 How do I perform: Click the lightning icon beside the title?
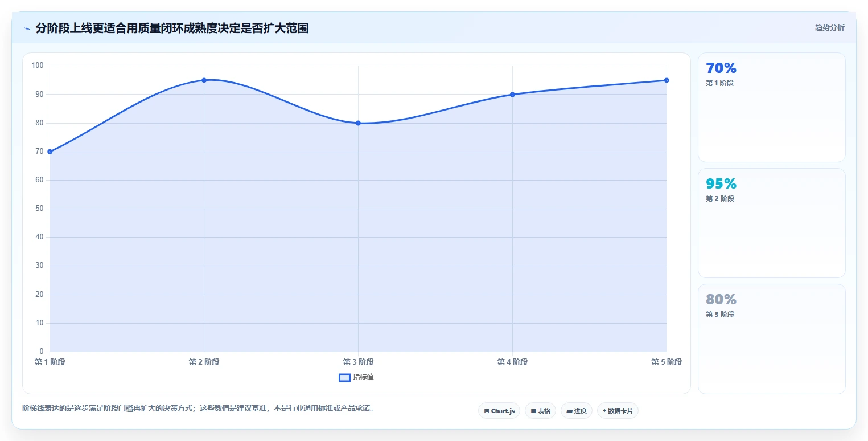click(x=27, y=28)
